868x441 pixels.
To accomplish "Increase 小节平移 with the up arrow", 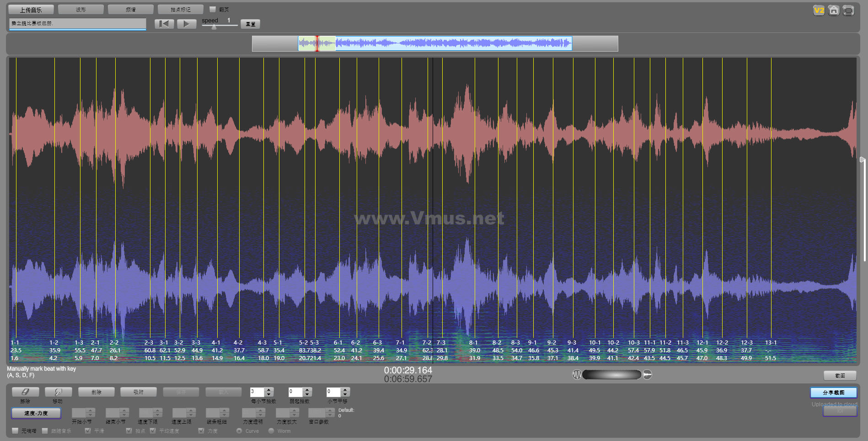I will tap(346, 390).
